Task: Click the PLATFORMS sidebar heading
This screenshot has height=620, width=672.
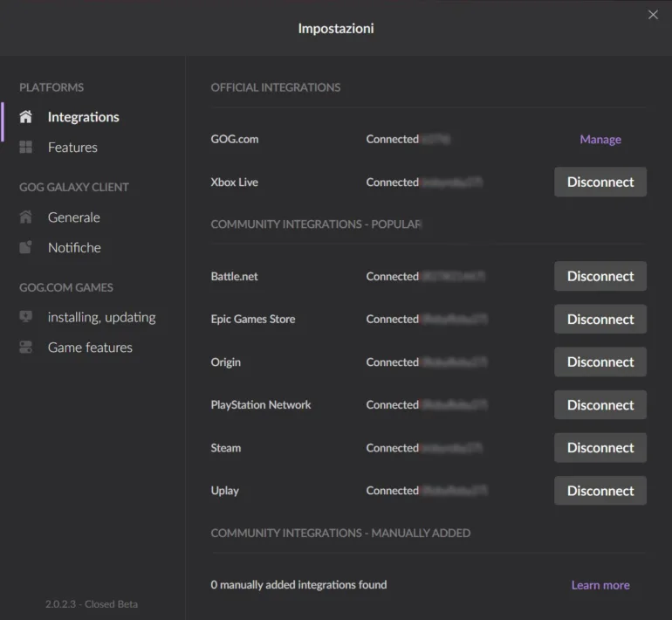Action: [51, 87]
